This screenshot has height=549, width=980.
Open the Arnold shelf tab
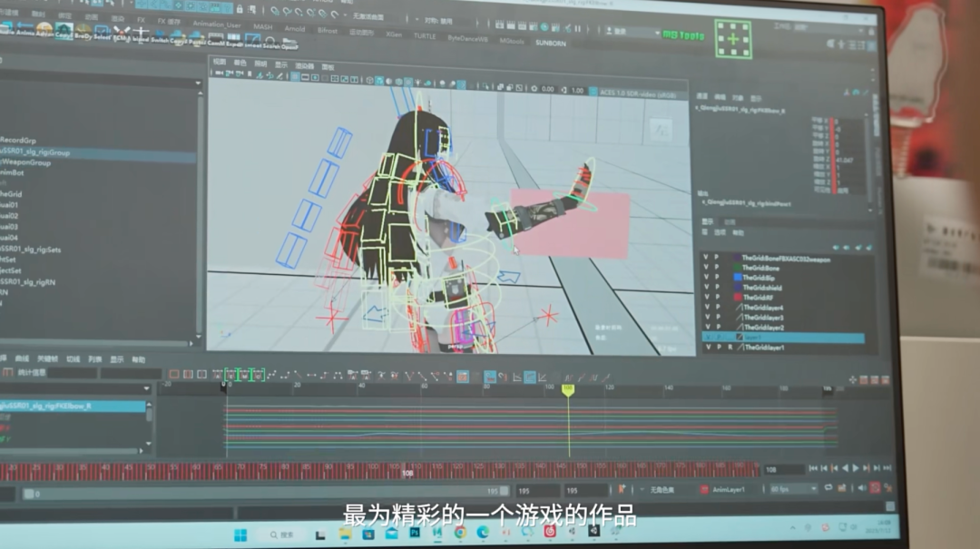pos(294,29)
